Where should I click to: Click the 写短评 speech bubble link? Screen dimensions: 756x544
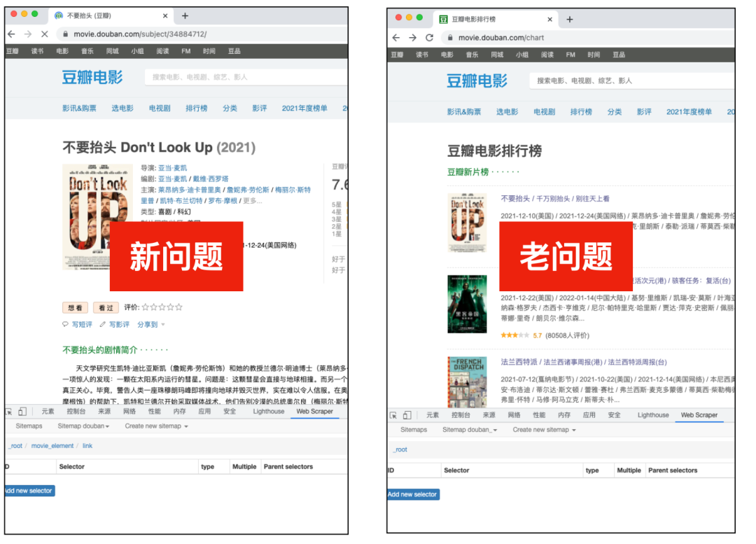78,324
